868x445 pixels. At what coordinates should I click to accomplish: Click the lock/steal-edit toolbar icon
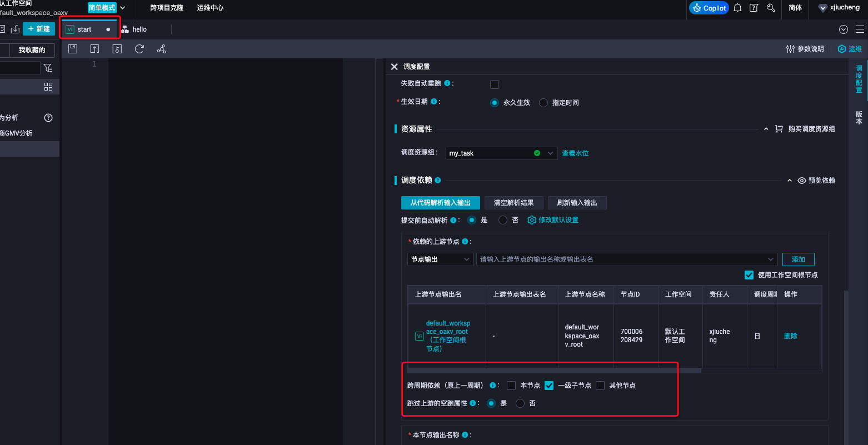click(x=117, y=49)
